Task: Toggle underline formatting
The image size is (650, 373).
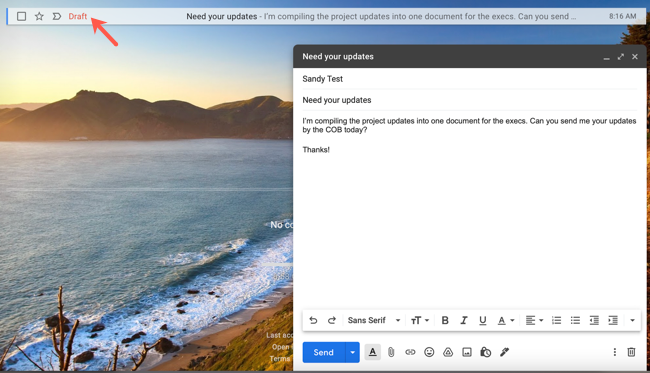Action: click(483, 320)
